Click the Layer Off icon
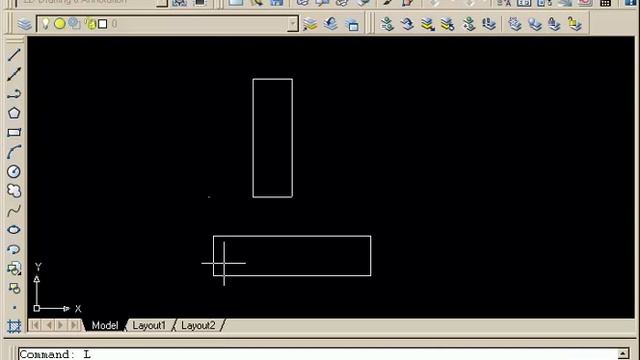640x360 pixels. pyautogui.click(x=535, y=24)
